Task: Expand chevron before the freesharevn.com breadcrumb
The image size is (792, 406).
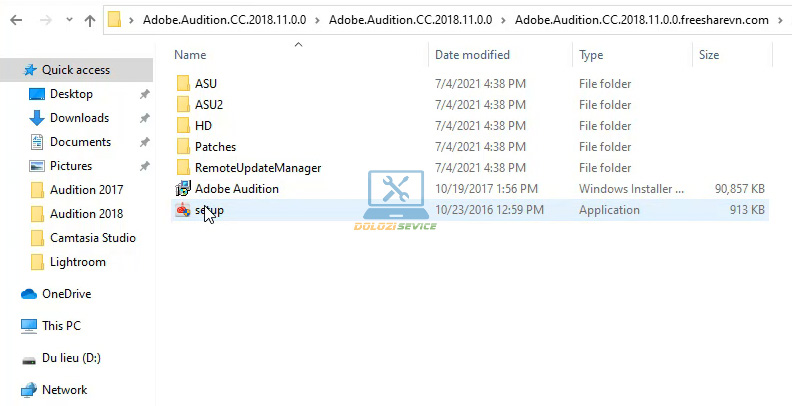Action: pos(504,20)
